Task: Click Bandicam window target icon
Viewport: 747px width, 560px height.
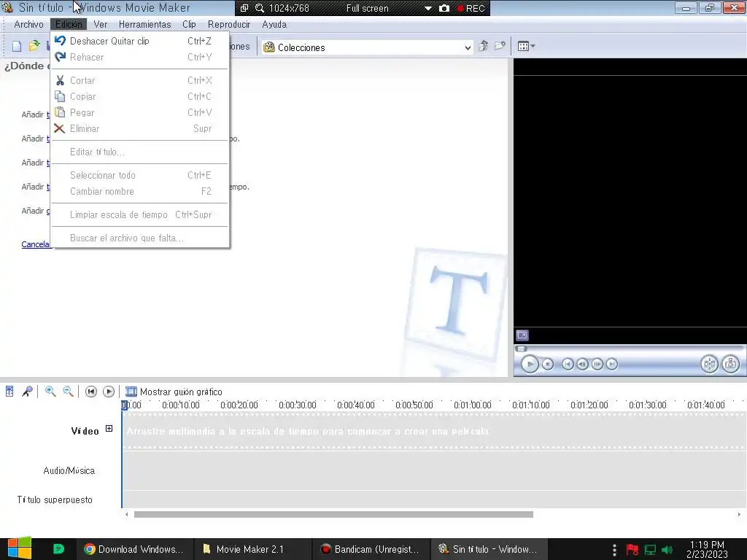Action: [244, 8]
